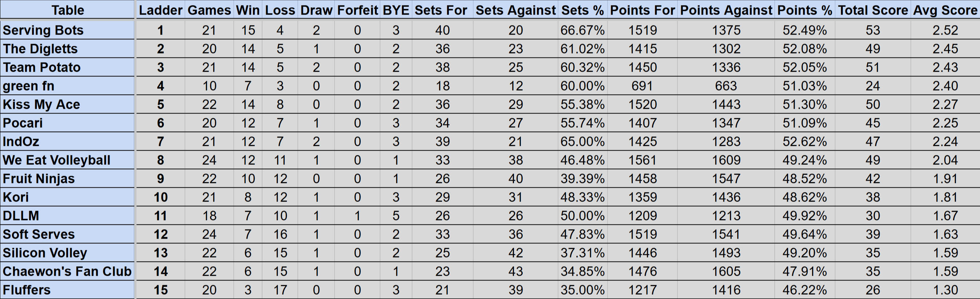Select the "Avg Score" column header
Image resolution: width=980 pixels, height=299 pixels.
[945, 10]
